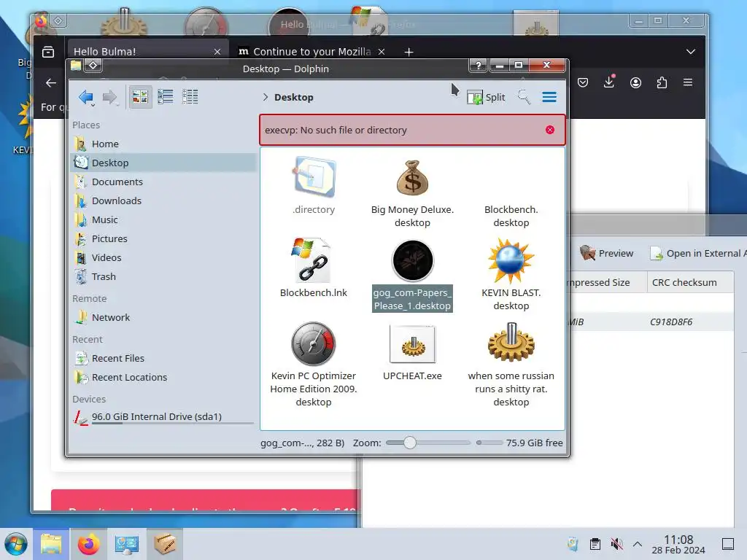
Task: Toggle Dolphin keep-on-all-desktops pin button
Action: [x=93, y=66]
